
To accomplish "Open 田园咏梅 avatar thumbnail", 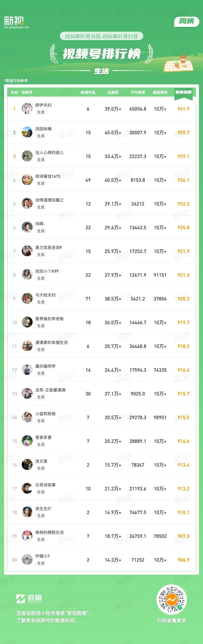I will [27, 132].
